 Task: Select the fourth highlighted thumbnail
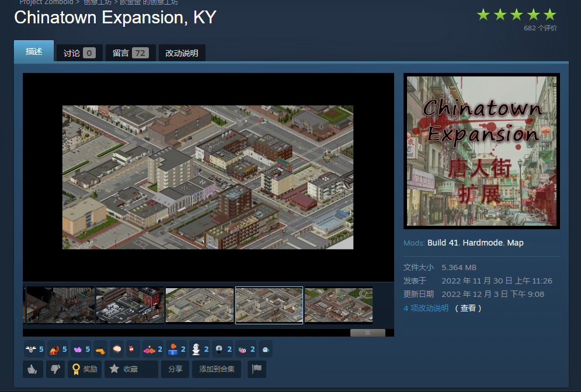click(269, 306)
